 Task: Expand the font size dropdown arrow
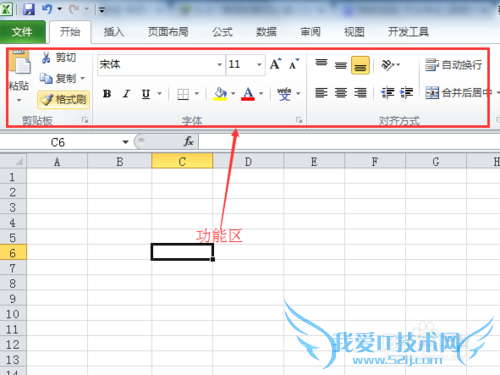(x=259, y=64)
